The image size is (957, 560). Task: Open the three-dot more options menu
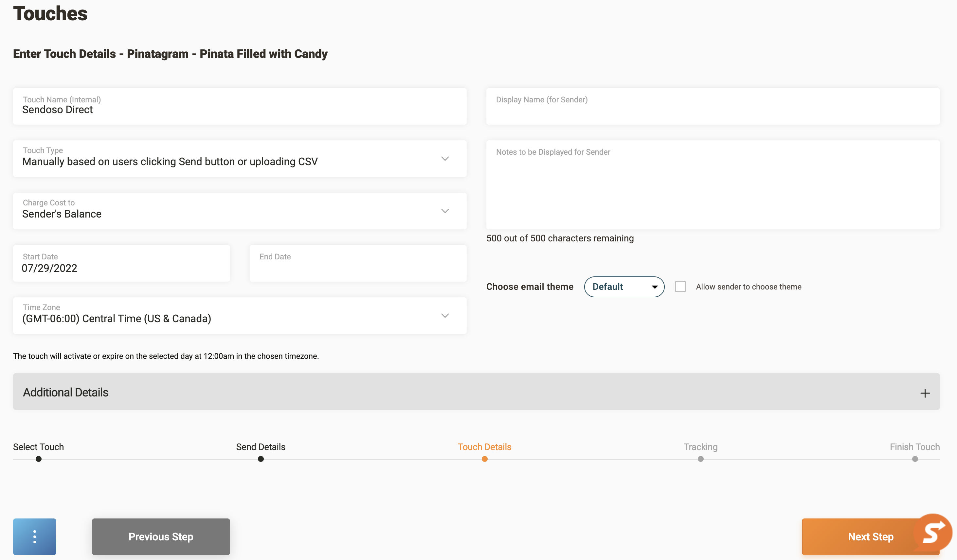(35, 536)
